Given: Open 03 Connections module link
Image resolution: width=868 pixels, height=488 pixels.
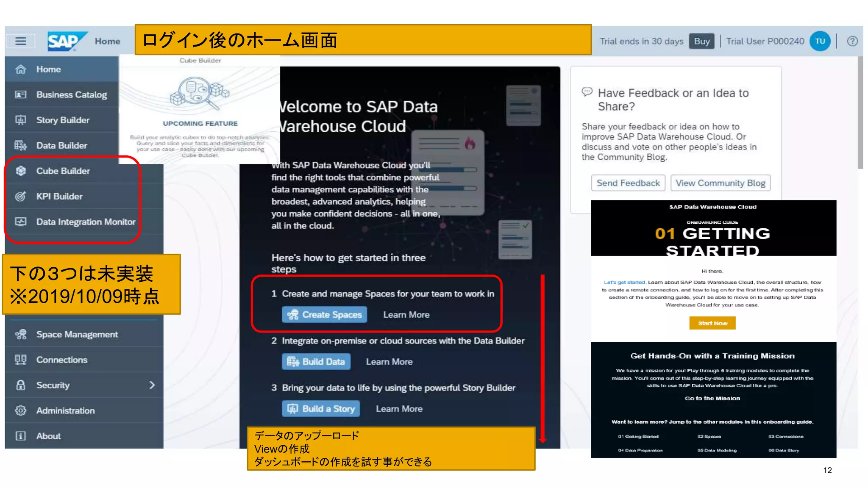Looking at the screenshot, I should [785, 436].
